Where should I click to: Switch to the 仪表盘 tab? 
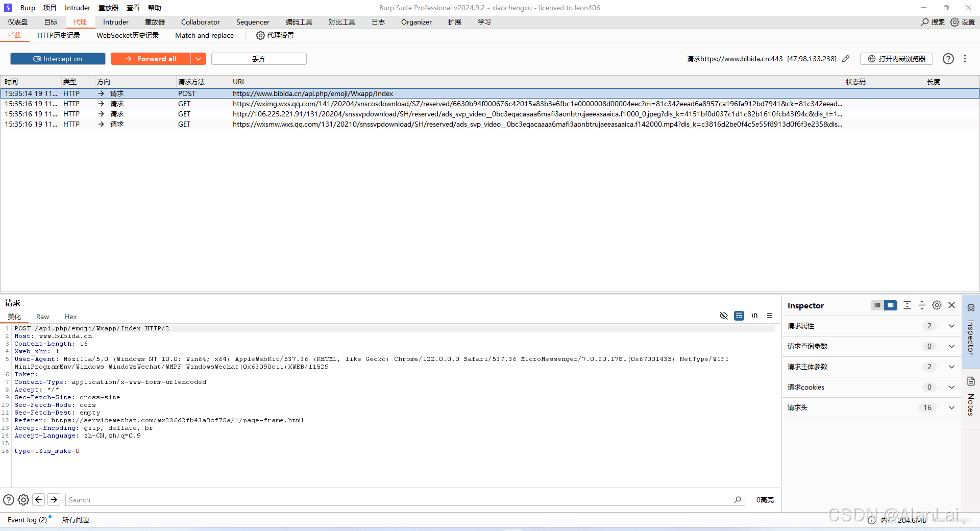pyautogui.click(x=18, y=22)
